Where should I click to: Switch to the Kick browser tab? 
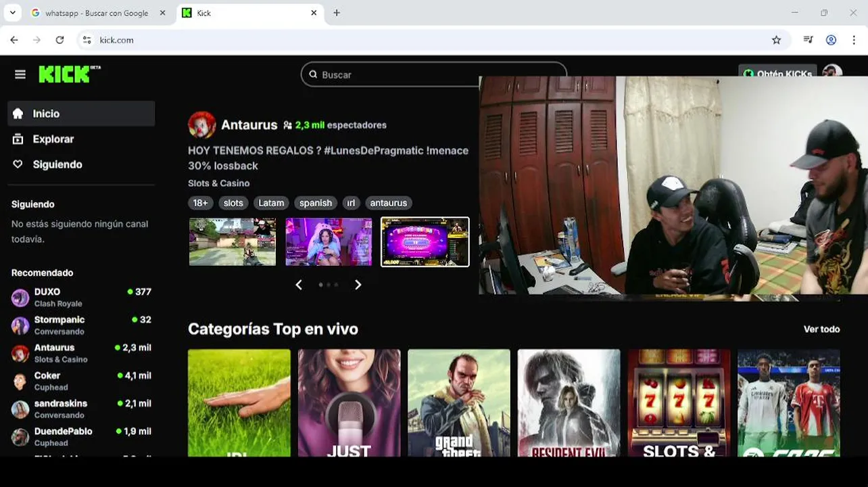point(249,13)
